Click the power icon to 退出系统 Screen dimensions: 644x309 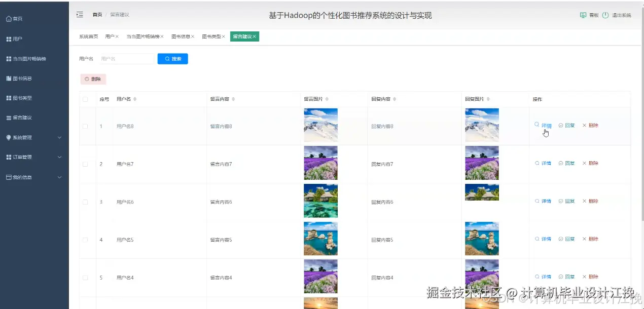(605, 15)
